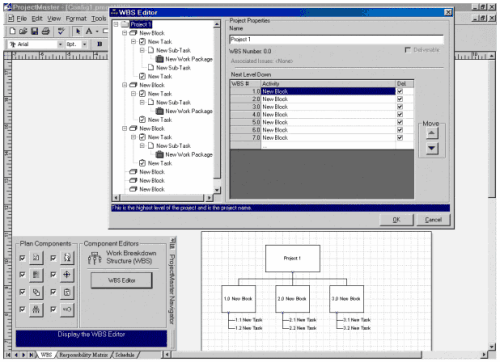Open the Tools menu
Image resolution: width=500 pixels, height=362 pixels.
pyautogui.click(x=99, y=19)
